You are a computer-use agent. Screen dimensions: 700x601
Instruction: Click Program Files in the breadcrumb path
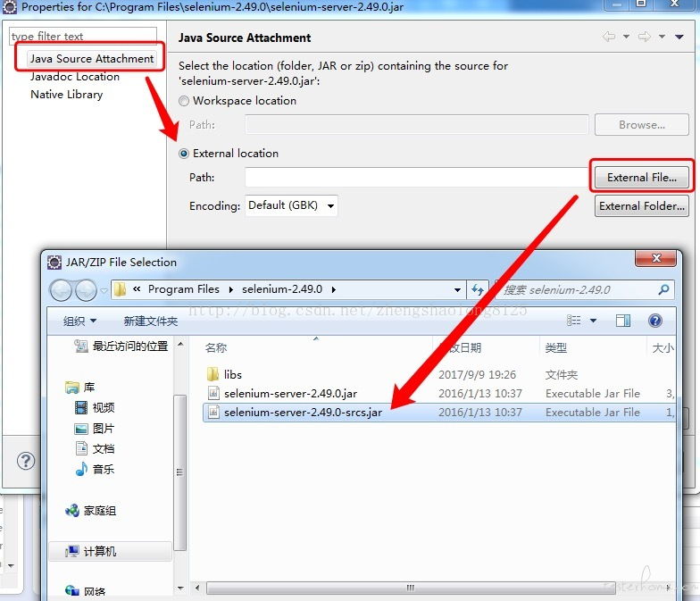coord(184,289)
